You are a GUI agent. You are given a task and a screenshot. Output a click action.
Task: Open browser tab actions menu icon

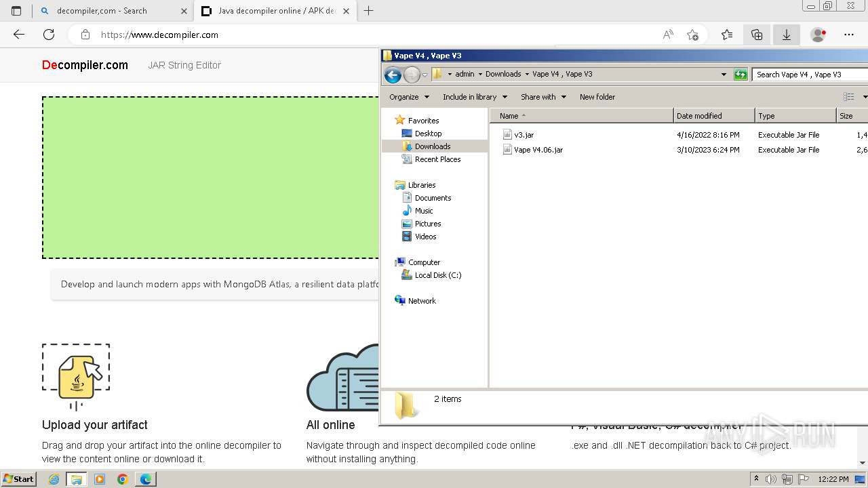coord(16,11)
